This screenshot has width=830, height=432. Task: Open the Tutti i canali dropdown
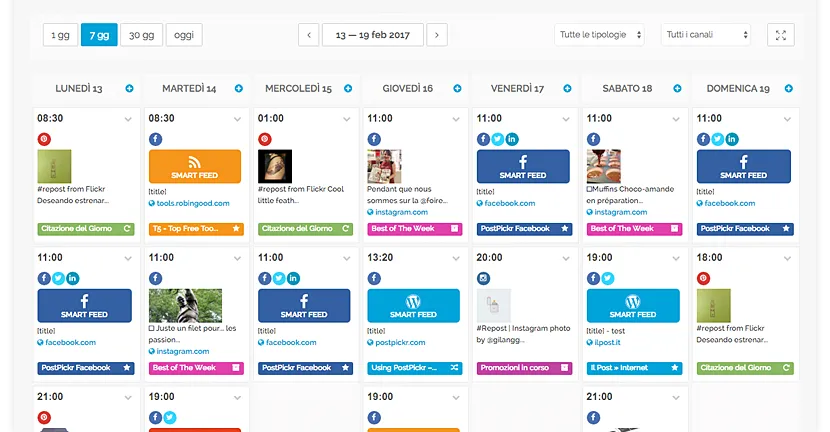[x=706, y=35]
